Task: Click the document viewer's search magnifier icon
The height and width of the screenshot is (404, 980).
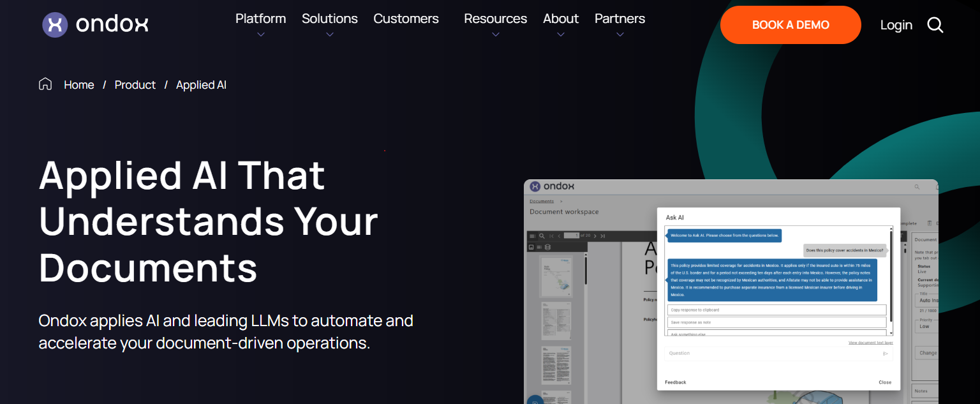Action: coord(542,236)
